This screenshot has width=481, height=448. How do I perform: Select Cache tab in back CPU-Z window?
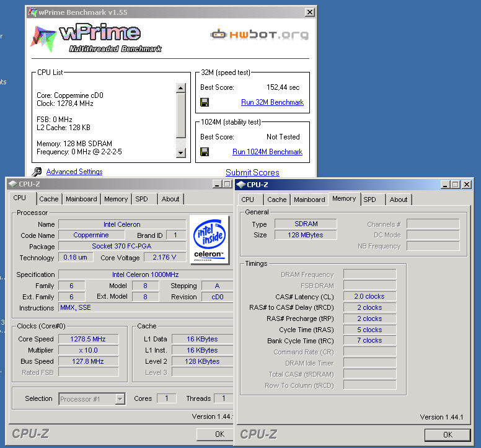(x=49, y=199)
